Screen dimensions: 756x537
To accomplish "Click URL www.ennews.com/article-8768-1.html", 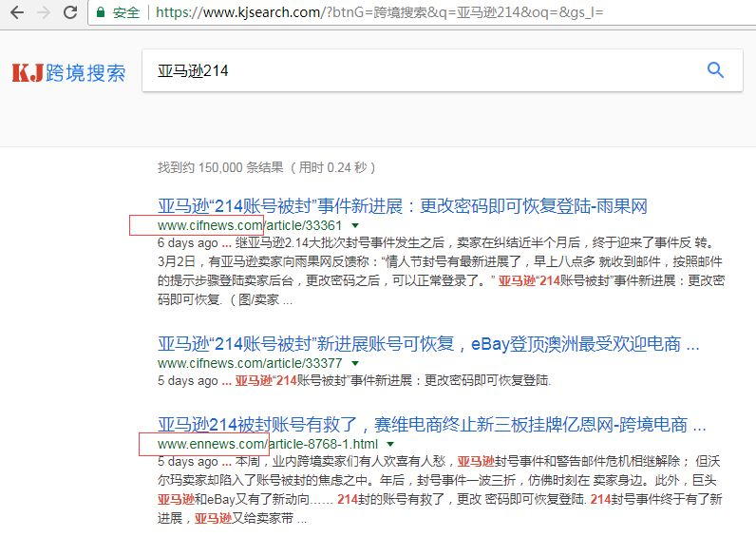I will click(x=268, y=444).
